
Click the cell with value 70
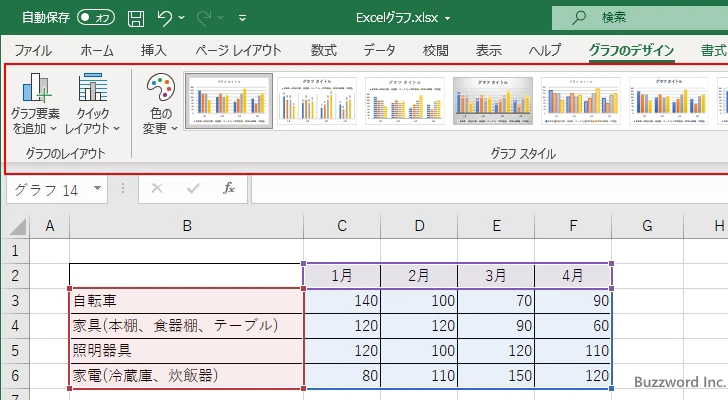pos(496,301)
